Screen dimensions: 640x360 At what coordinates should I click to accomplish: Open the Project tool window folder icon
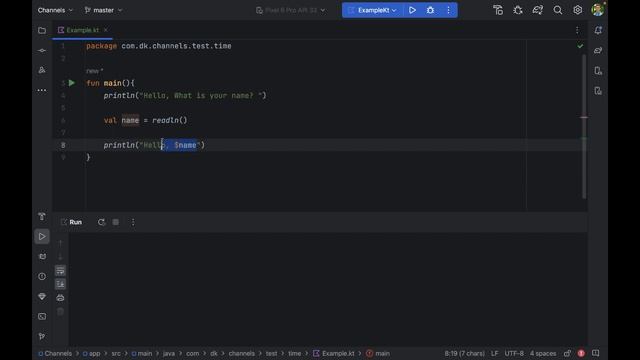point(42,30)
